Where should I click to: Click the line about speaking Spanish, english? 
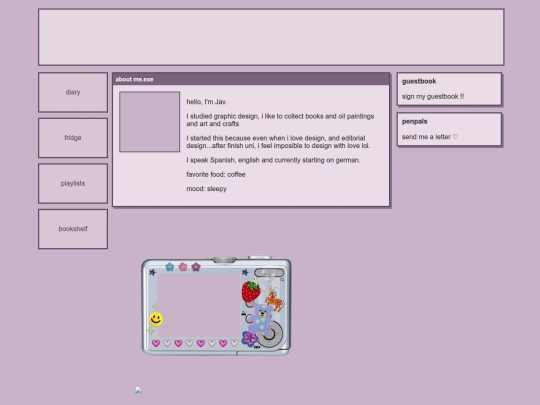point(273,160)
